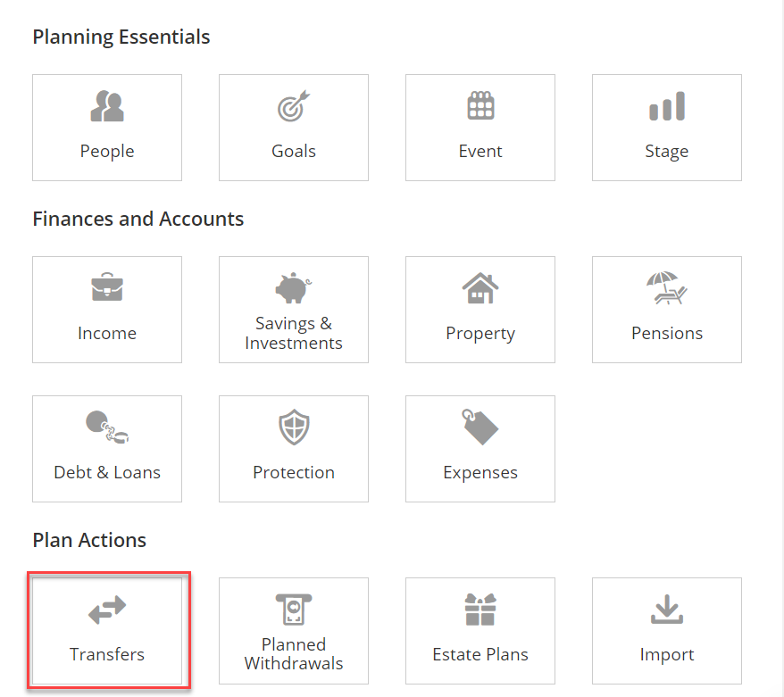Select the Goals target icon
Viewport: 784px width, 697px height.
point(294,106)
